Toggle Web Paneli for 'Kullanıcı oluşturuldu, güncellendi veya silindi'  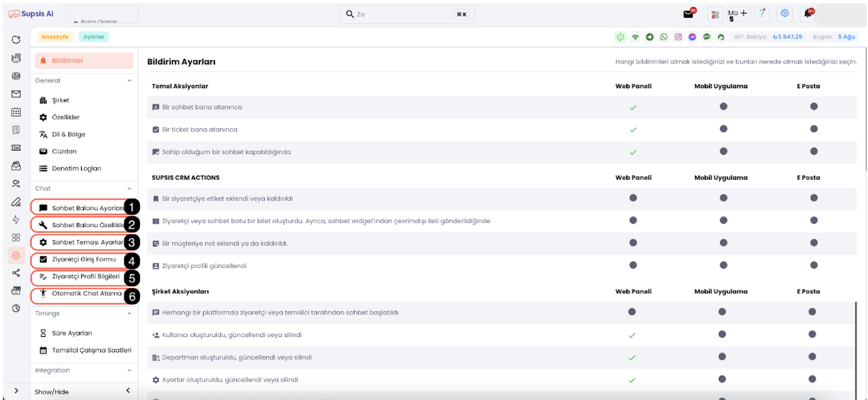[633, 335]
